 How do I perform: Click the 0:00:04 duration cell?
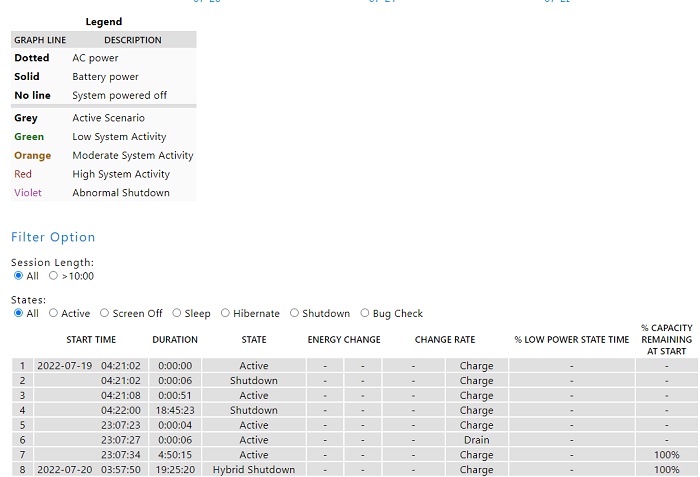point(175,425)
